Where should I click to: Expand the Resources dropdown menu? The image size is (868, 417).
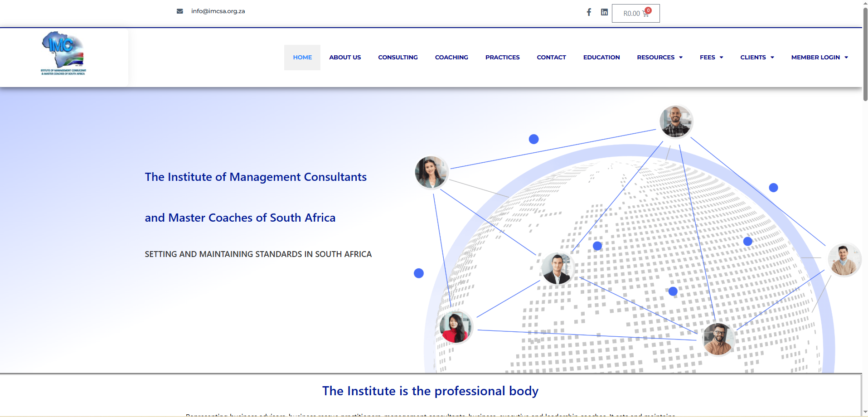point(659,58)
